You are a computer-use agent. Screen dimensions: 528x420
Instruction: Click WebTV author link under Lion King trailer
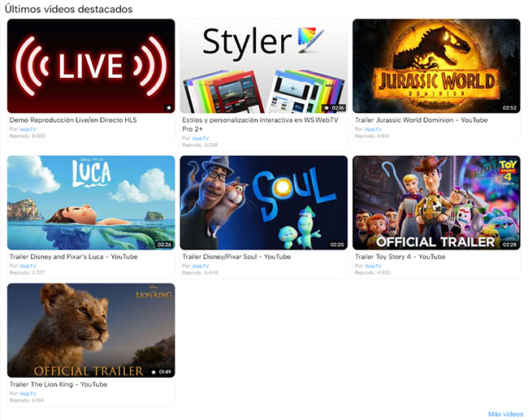(x=28, y=394)
